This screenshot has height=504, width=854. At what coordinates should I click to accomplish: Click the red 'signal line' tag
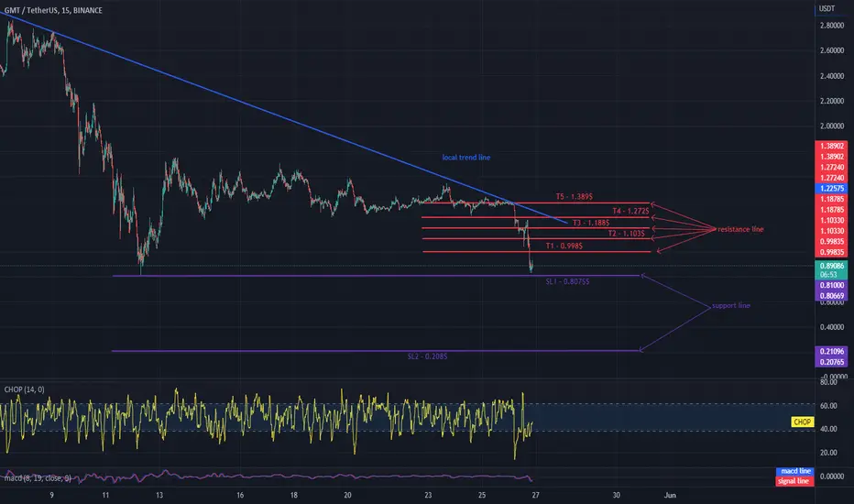[x=795, y=481]
